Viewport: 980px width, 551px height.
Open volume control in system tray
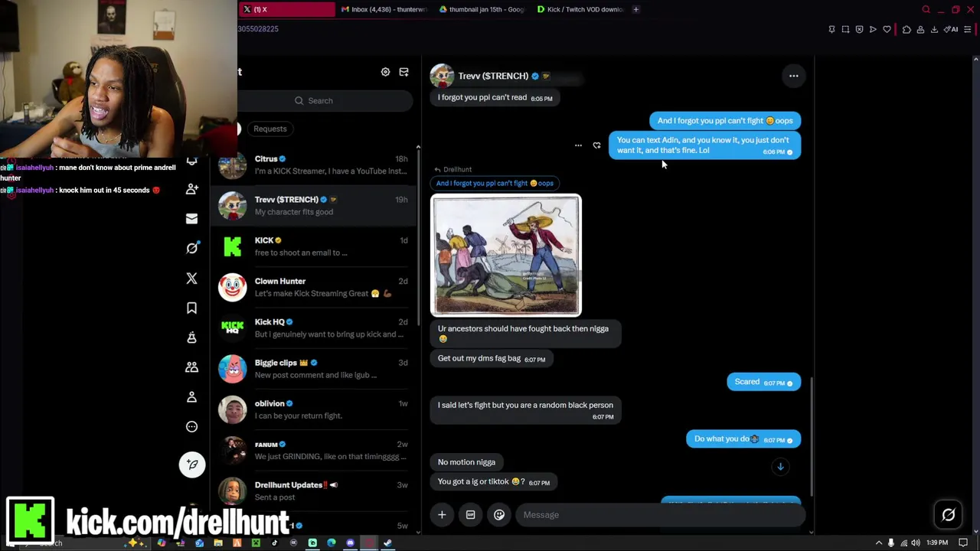pyautogui.click(x=915, y=543)
